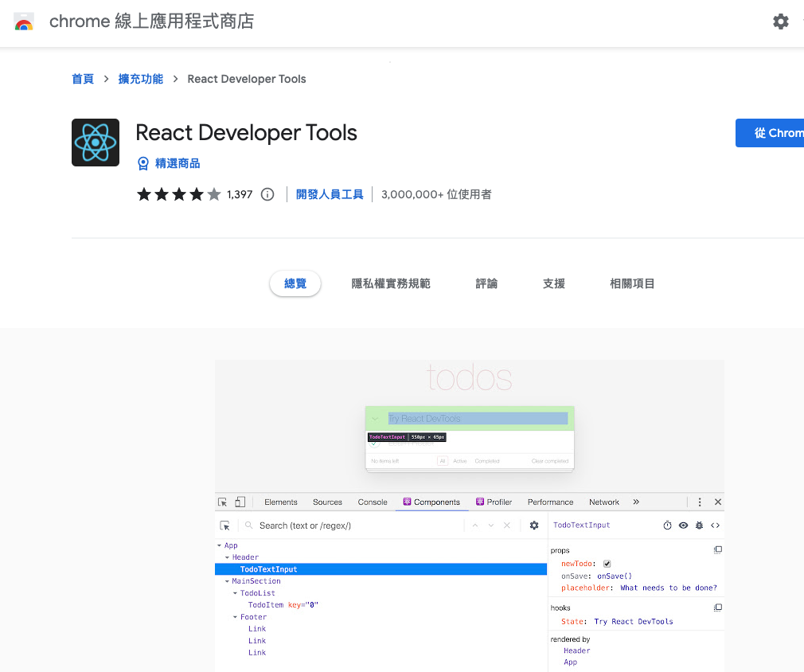Open the 隱私權實務規範 tab
This screenshot has height=672, width=804.
(x=391, y=283)
